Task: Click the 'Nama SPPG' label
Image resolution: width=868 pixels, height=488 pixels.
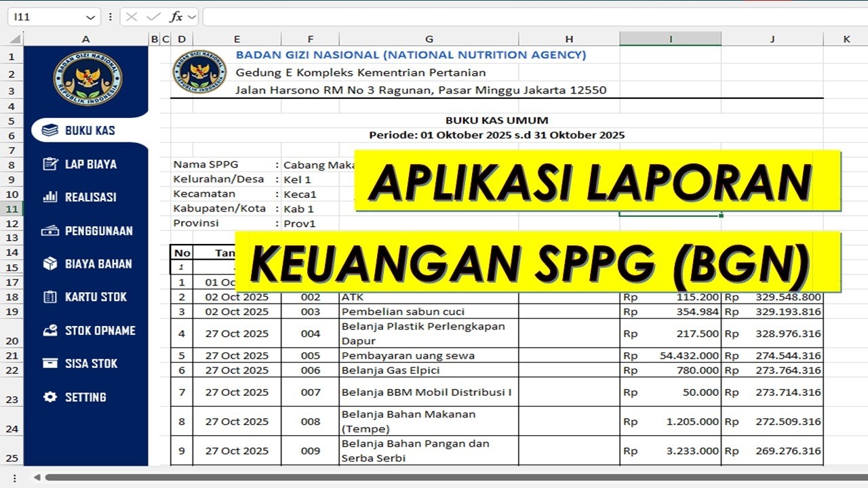Action: click(205, 164)
